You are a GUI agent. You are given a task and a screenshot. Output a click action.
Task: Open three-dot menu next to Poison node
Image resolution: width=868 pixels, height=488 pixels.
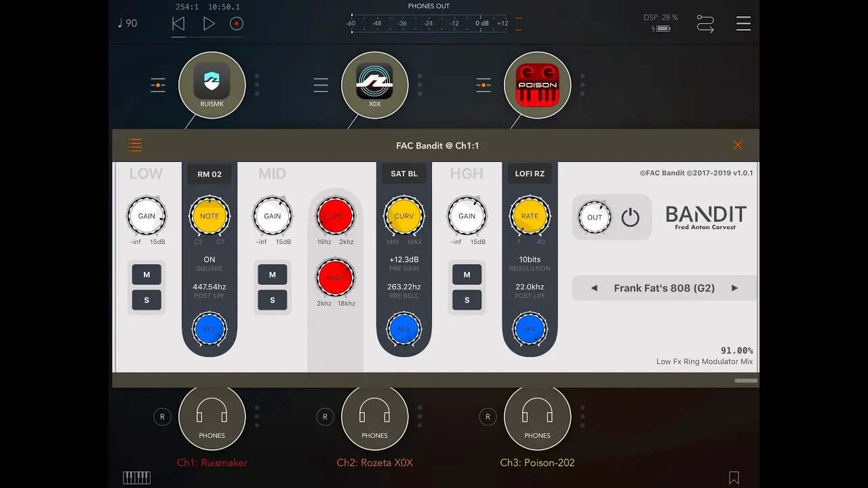point(583,85)
